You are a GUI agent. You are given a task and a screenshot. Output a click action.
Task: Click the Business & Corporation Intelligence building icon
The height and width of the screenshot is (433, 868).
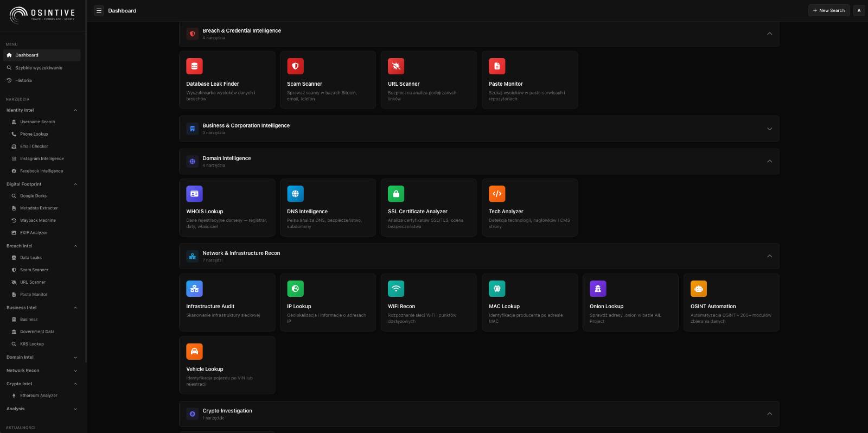coord(192,129)
